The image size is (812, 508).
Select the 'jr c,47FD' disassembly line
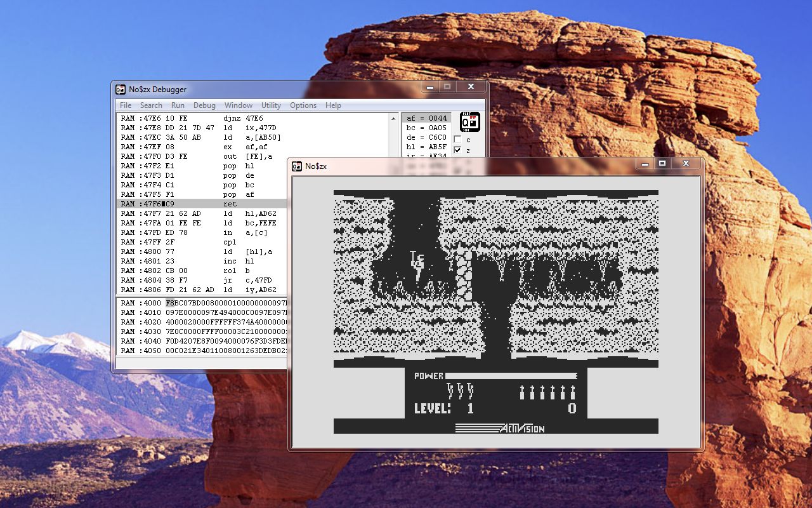[203, 280]
